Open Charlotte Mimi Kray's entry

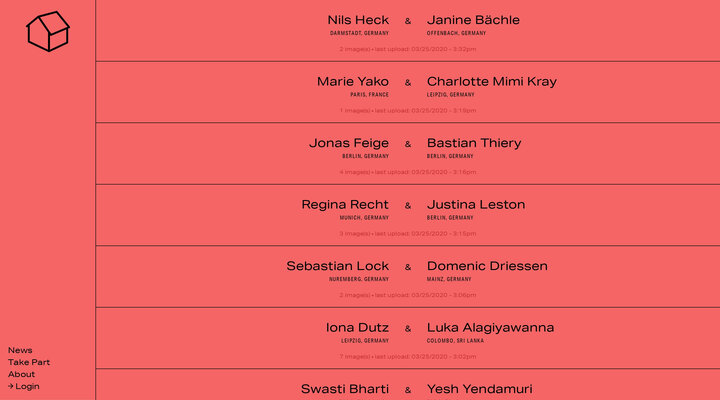pyautogui.click(x=492, y=82)
